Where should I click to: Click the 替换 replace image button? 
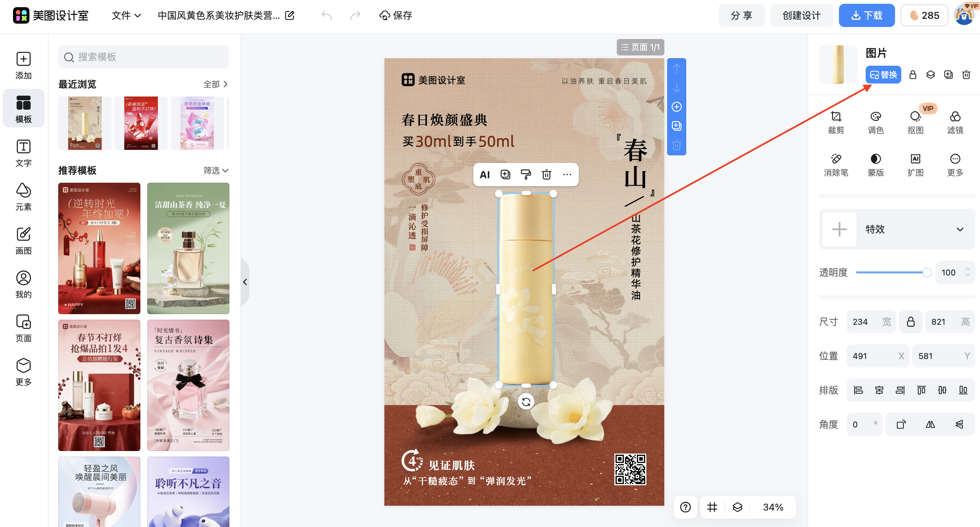pyautogui.click(x=883, y=75)
